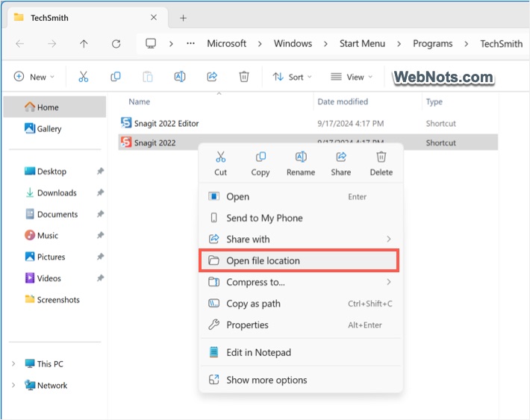The image size is (530, 420).
Task: Open Desktop in the navigation pane
Action: pos(52,171)
